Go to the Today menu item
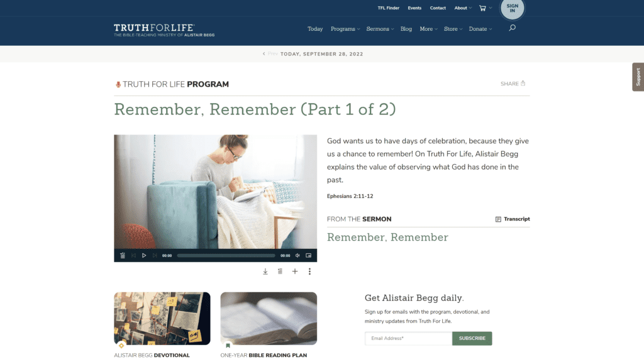Screen dimensions: 644x362 tap(315, 29)
